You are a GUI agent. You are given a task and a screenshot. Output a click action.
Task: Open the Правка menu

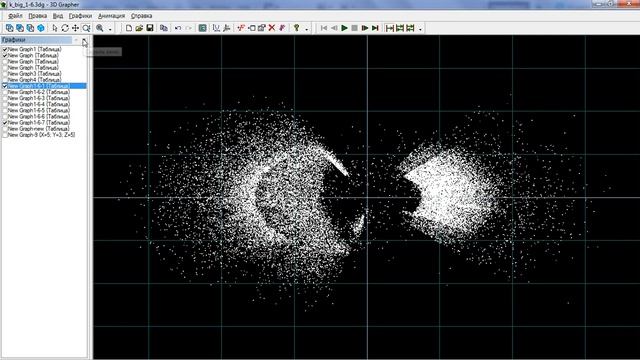click(38, 16)
